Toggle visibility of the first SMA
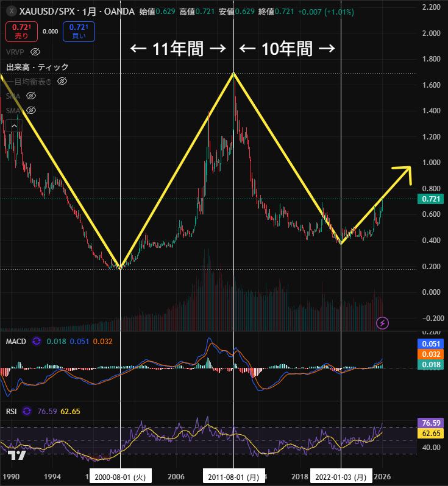This screenshot has height=486, width=448. pyautogui.click(x=32, y=96)
